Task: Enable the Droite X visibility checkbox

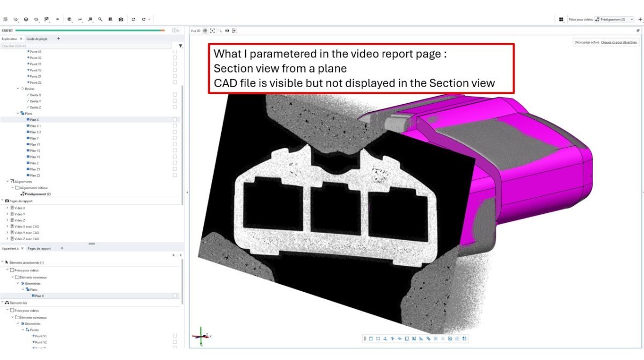Action: coord(175,95)
